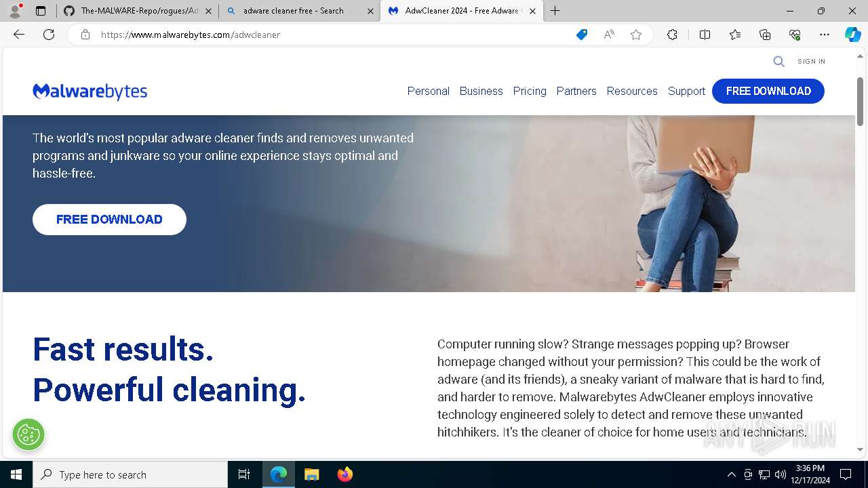The height and width of the screenshot is (488, 868).
Task: Click the address bar URL field
Action: coord(332,35)
